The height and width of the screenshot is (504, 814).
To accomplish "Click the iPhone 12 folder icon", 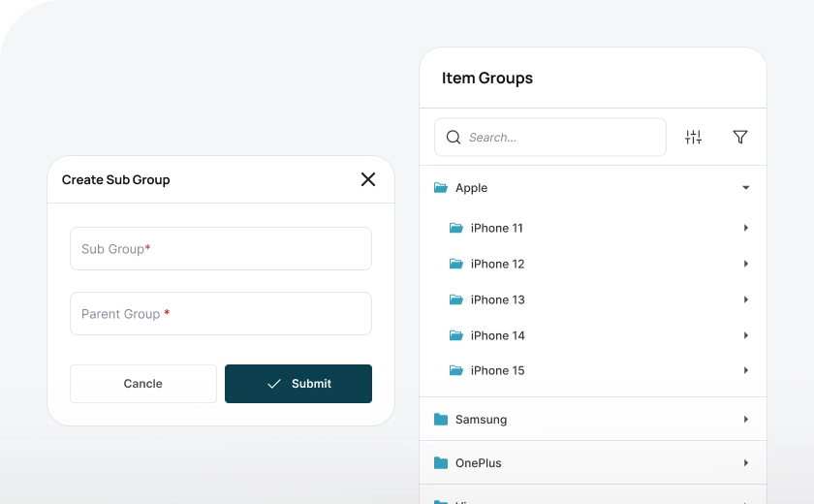I will point(455,264).
